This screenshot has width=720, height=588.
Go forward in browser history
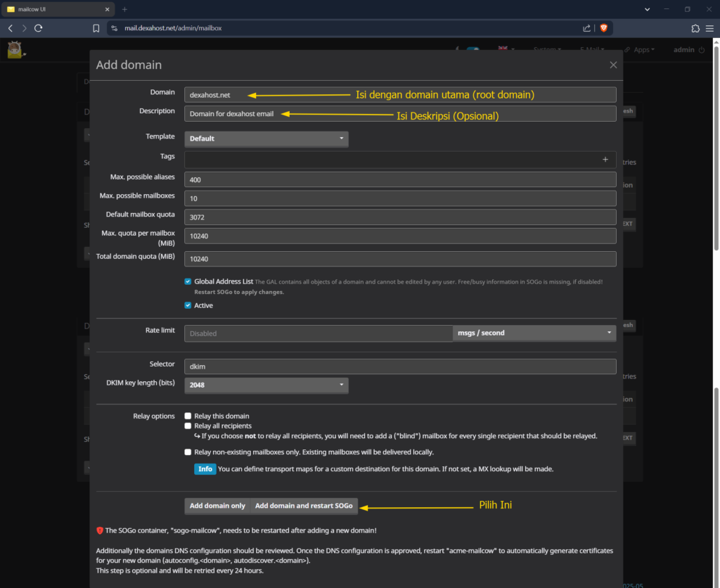point(25,28)
